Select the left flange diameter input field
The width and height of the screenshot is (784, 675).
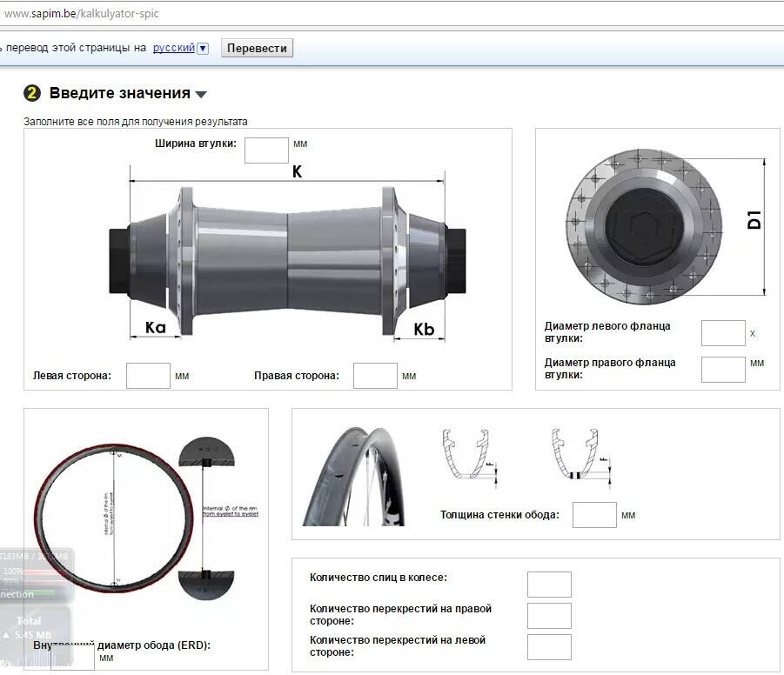[x=723, y=333]
